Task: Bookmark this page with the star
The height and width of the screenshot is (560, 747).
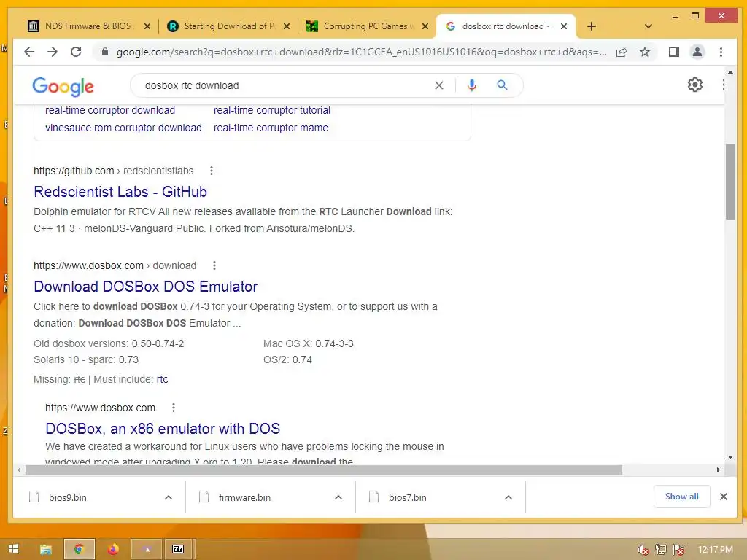Action: (x=645, y=52)
